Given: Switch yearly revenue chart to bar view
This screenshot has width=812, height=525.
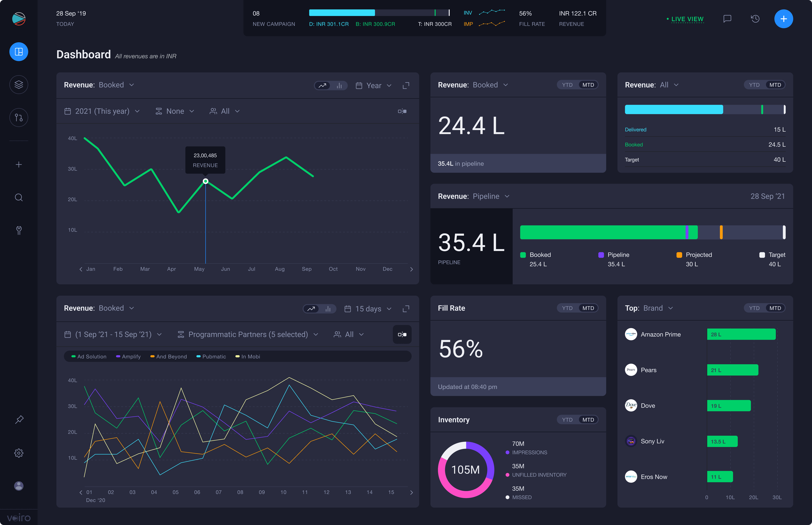Looking at the screenshot, I should point(339,86).
